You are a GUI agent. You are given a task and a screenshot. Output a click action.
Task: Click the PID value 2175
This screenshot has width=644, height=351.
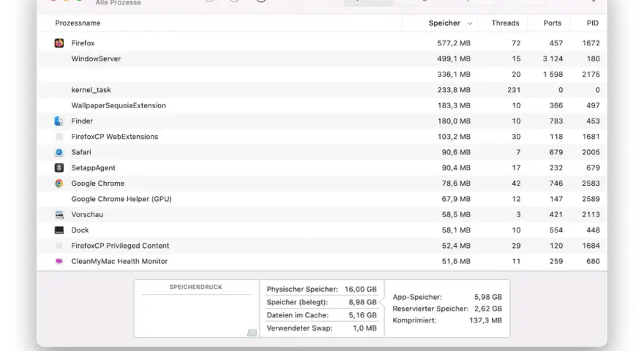[x=591, y=75]
